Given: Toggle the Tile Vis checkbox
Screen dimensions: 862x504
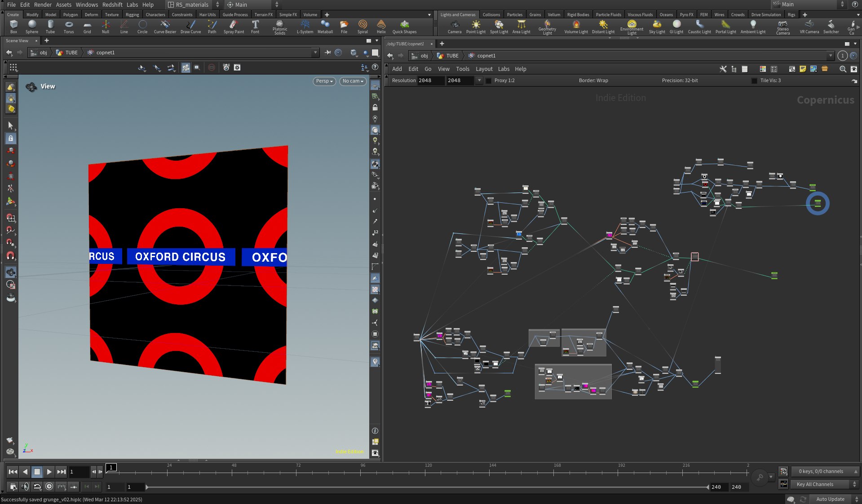Looking at the screenshot, I should (x=754, y=81).
